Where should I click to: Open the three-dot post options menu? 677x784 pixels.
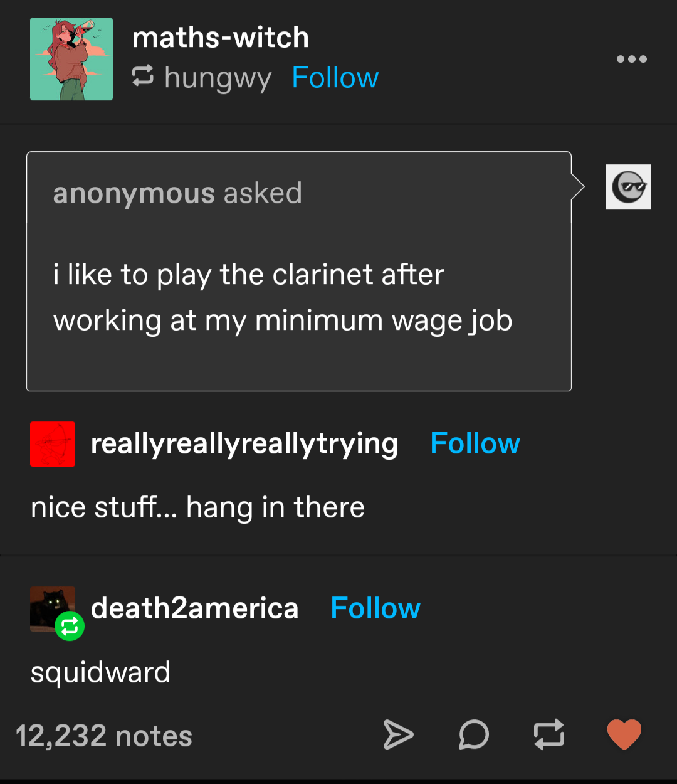pos(631,59)
